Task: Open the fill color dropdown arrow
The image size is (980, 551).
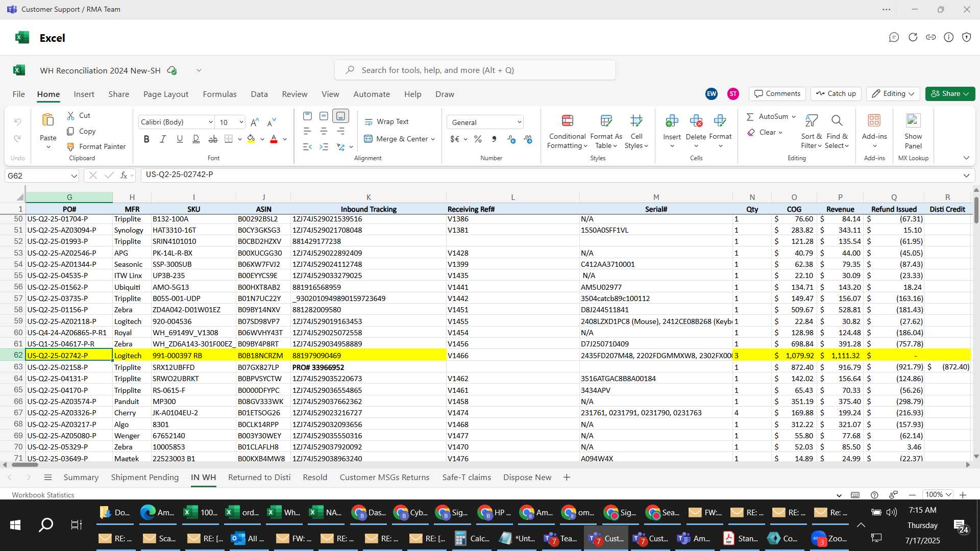Action: coord(262,139)
